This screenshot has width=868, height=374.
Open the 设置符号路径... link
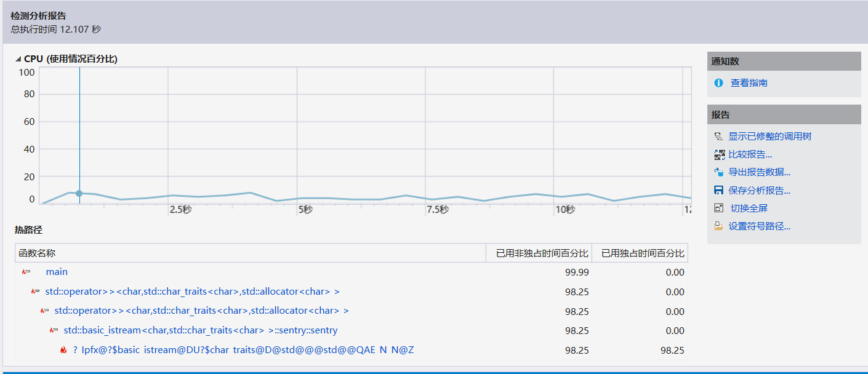pos(759,226)
